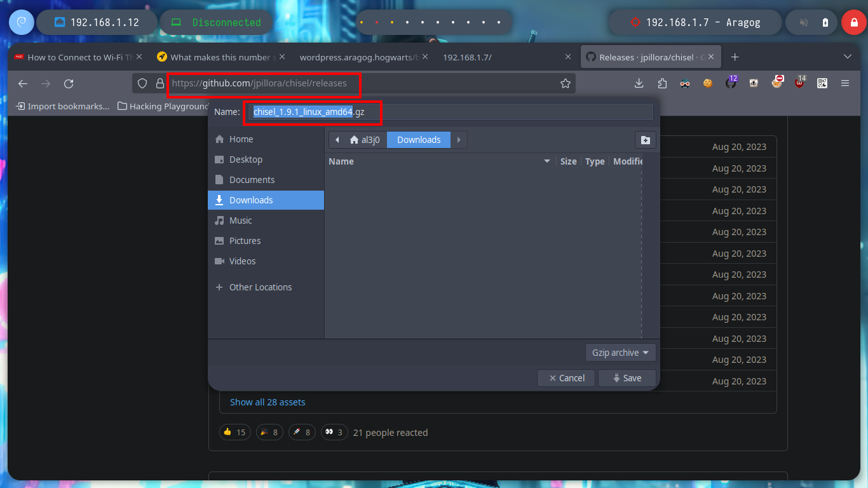
Task: Sort files by the Name column header
Action: pyautogui.click(x=440, y=161)
